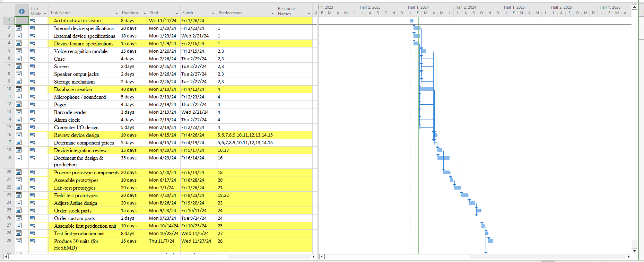Click the table pane horizontal scrollbar thumb
The width and height of the screenshot is (644, 262).
click(x=118, y=257)
